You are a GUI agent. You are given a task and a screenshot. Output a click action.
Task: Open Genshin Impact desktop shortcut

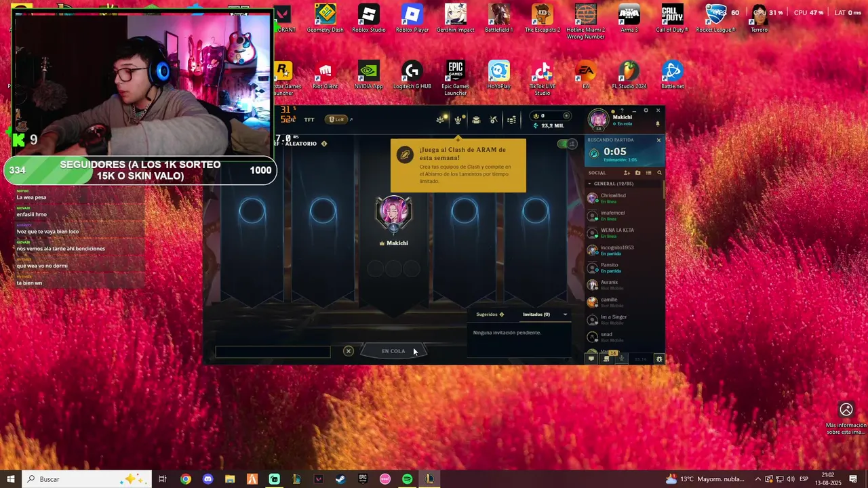(x=456, y=18)
